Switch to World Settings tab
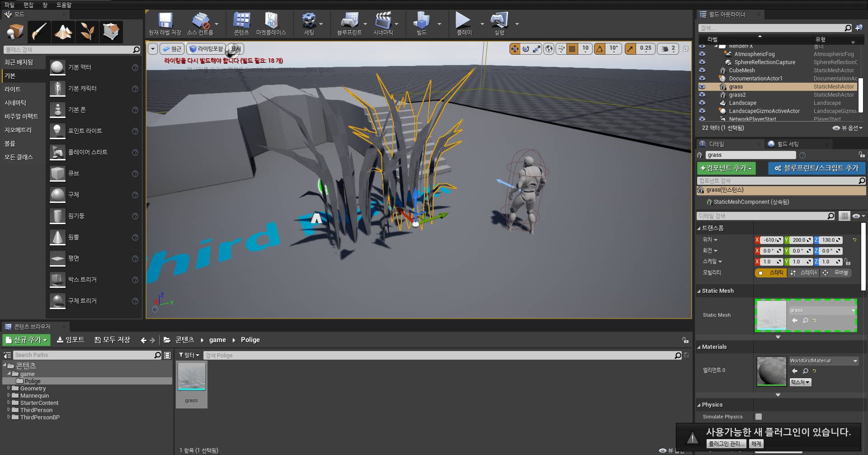Viewport: 868px width, 455px height. (788, 144)
